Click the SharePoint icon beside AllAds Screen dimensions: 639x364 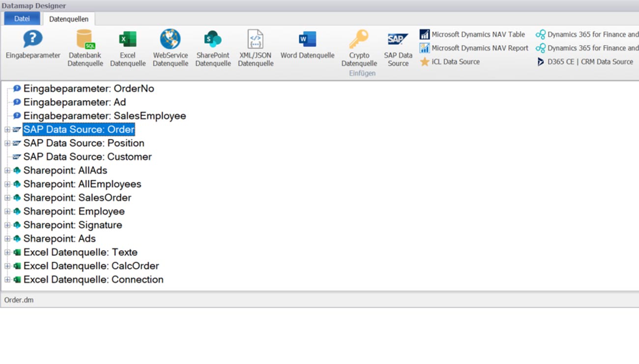(x=17, y=170)
